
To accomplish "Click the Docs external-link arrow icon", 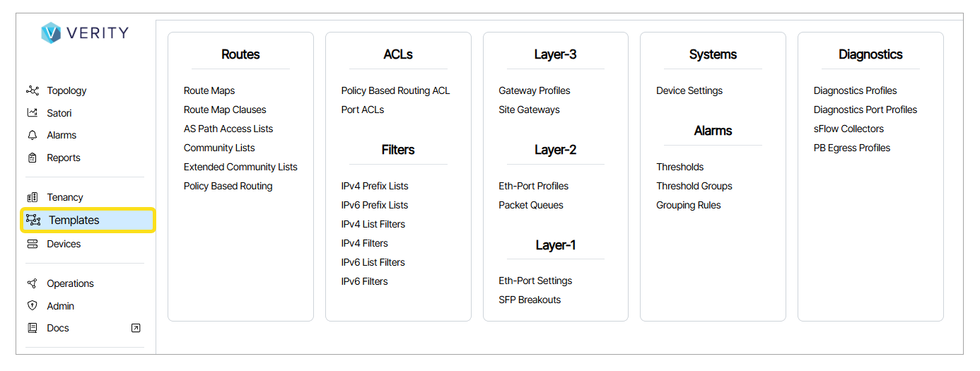I will 136,328.
